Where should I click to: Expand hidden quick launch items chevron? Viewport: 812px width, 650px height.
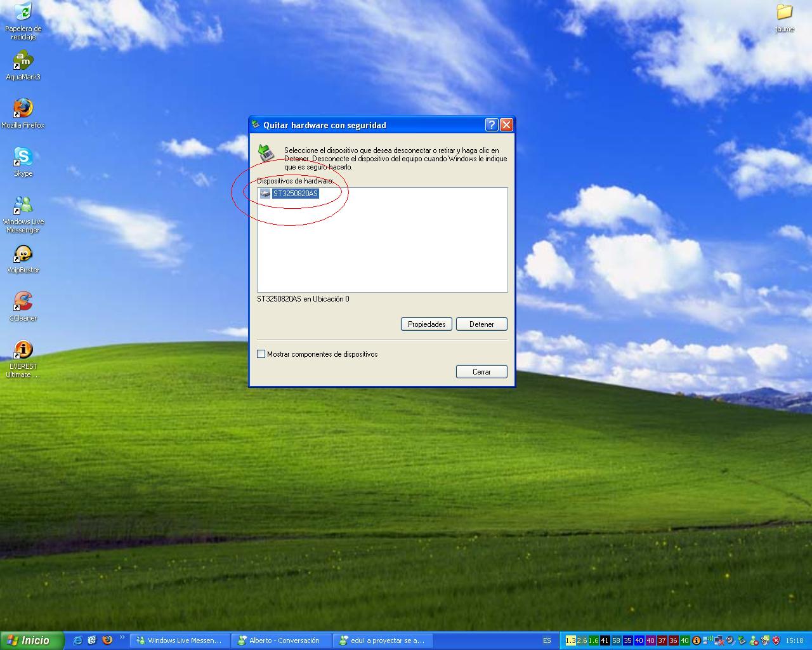click(x=122, y=639)
